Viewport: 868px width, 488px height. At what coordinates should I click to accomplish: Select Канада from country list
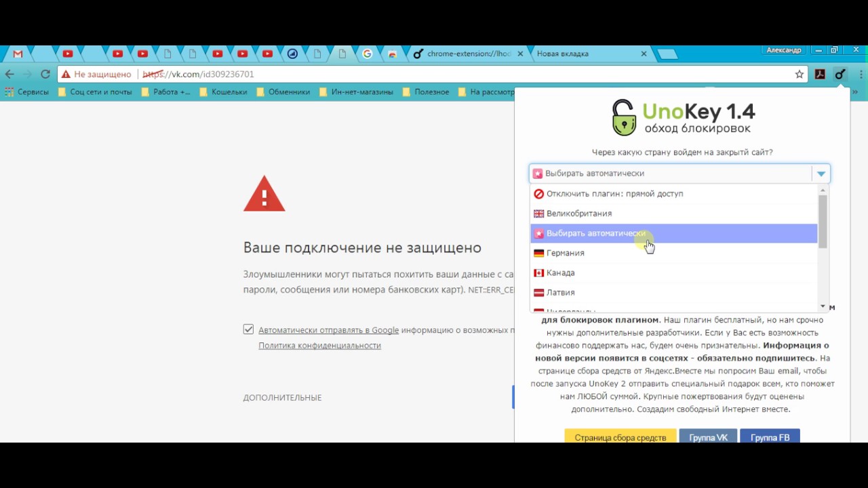point(674,272)
